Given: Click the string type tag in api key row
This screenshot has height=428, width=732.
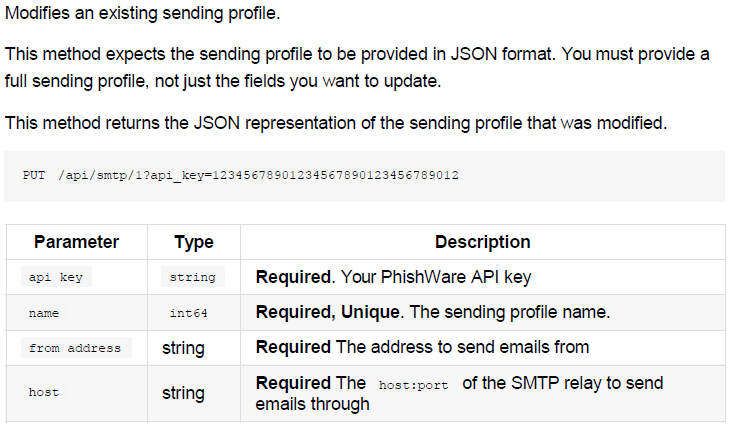Looking at the screenshot, I should pyautogui.click(x=193, y=277).
